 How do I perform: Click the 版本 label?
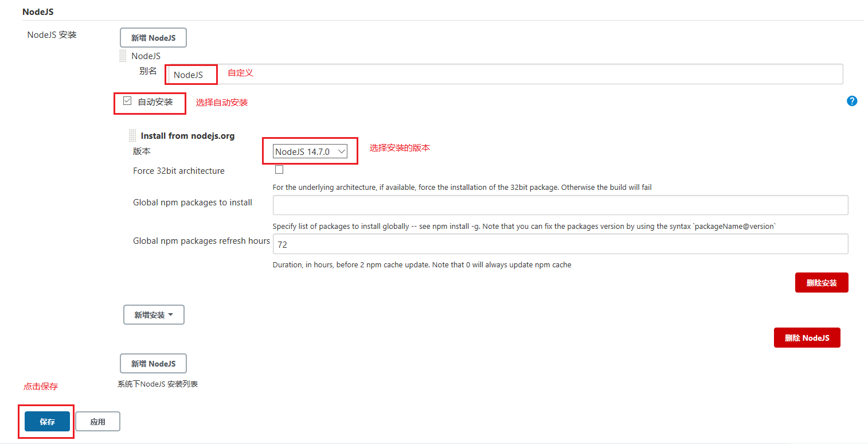pyautogui.click(x=142, y=151)
